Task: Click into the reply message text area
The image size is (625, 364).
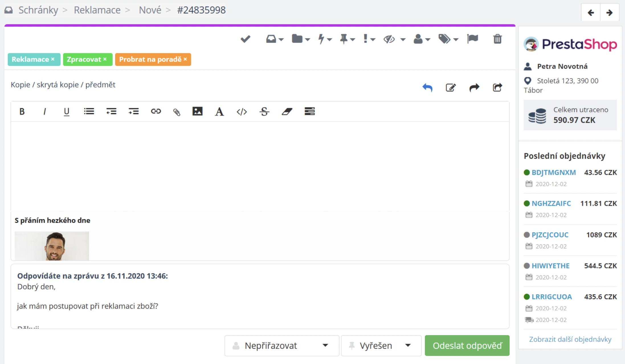Action: coord(259,167)
